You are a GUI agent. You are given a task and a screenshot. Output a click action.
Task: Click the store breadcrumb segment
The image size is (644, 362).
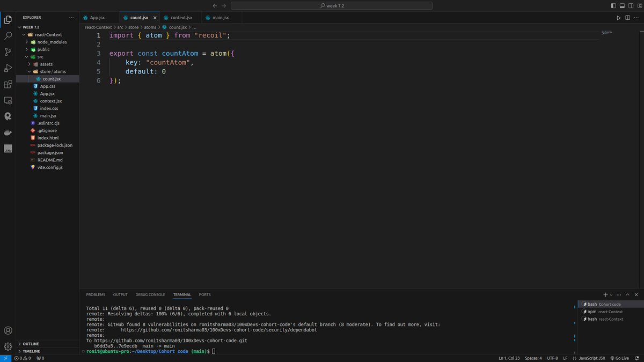click(x=133, y=27)
